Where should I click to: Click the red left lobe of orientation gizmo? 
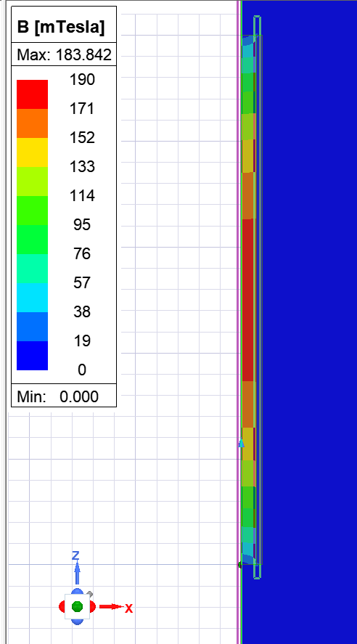point(62,606)
